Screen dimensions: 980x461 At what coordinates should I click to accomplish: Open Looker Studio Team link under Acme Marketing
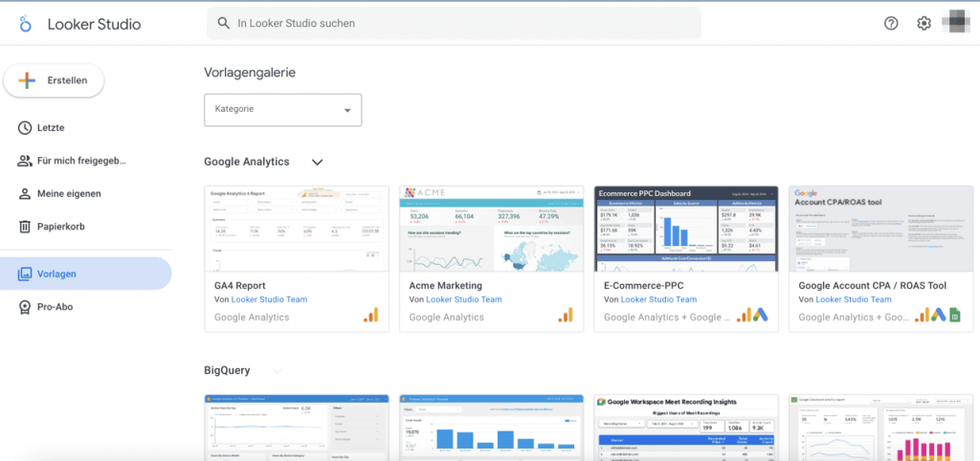pyautogui.click(x=464, y=299)
